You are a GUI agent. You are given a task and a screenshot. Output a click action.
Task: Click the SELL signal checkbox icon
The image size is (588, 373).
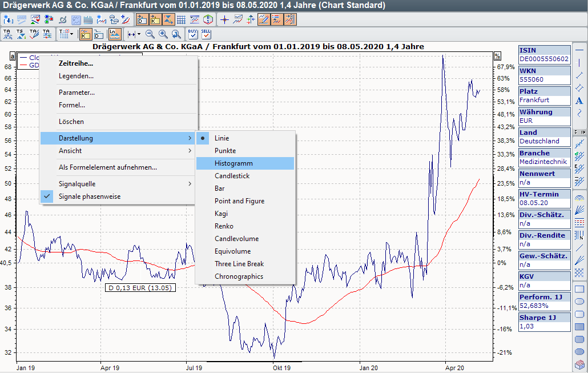[206, 34]
